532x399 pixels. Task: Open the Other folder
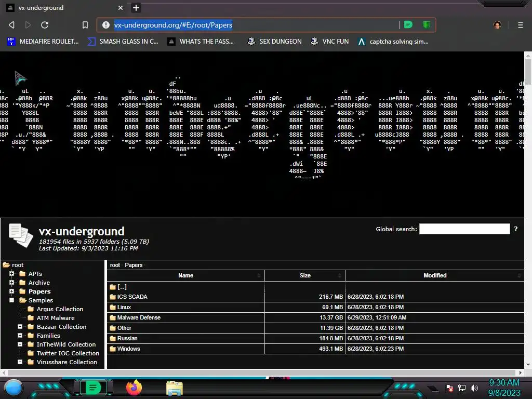pyautogui.click(x=124, y=328)
